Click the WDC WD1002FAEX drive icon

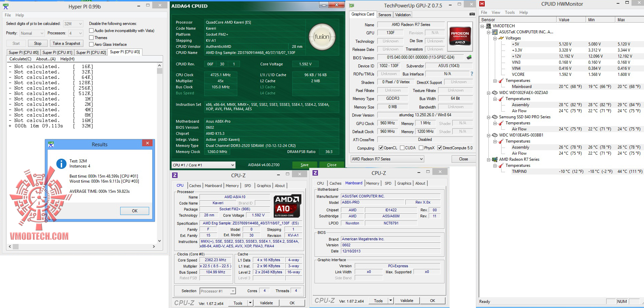point(495,93)
